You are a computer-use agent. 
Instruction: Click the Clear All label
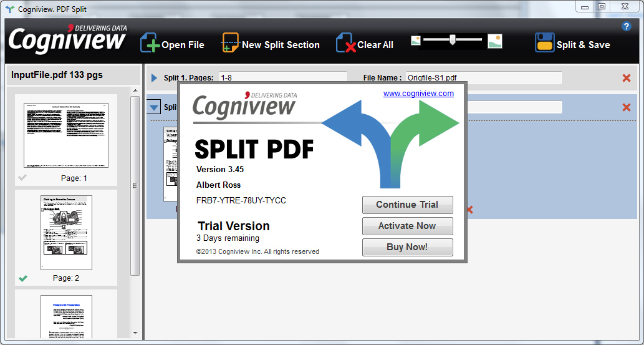[x=375, y=45]
